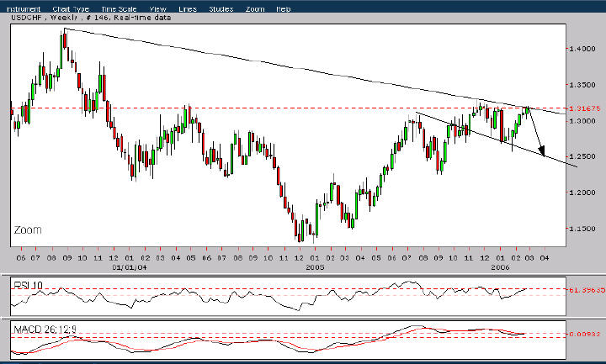606x364 pixels.
Task: Click the 2006 year label on time axis
Action: pos(500,267)
